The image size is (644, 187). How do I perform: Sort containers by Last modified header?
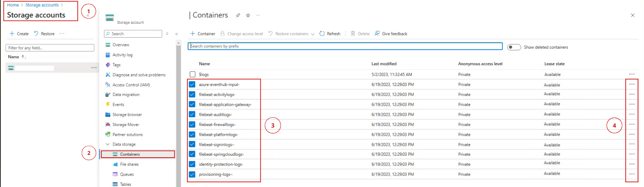384,64
